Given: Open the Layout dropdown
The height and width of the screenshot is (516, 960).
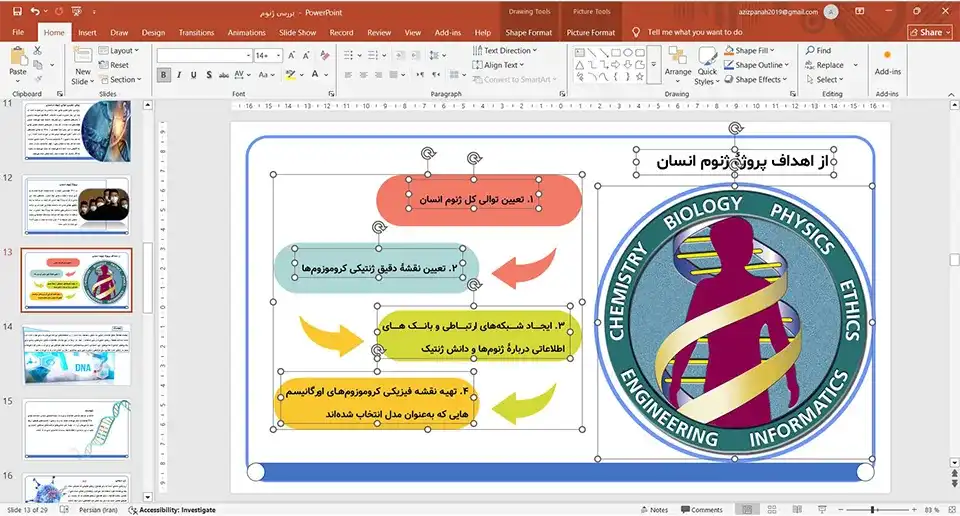Looking at the screenshot, I should 119,51.
